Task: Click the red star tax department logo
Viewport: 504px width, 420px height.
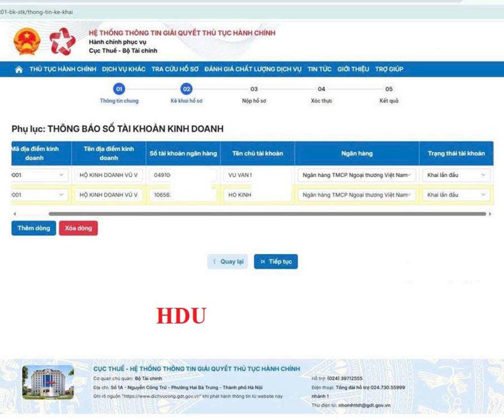Action: pos(62,42)
